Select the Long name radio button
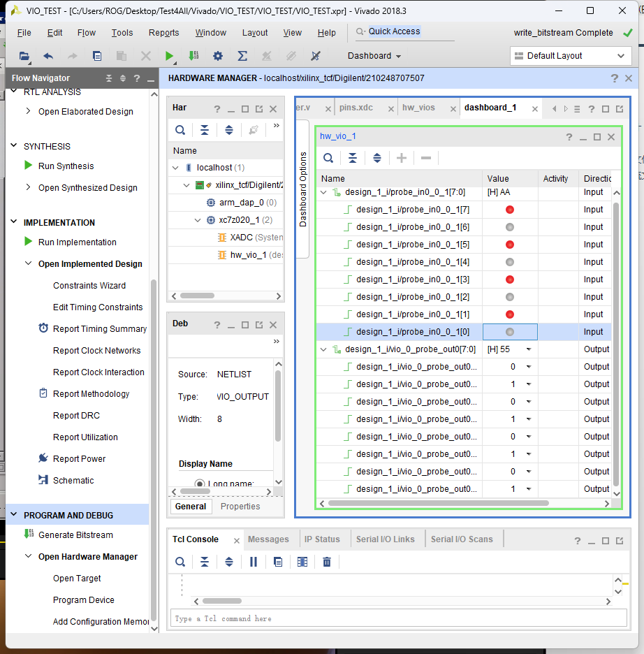This screenshot has height=654, width=644. [x=200, y=484]
